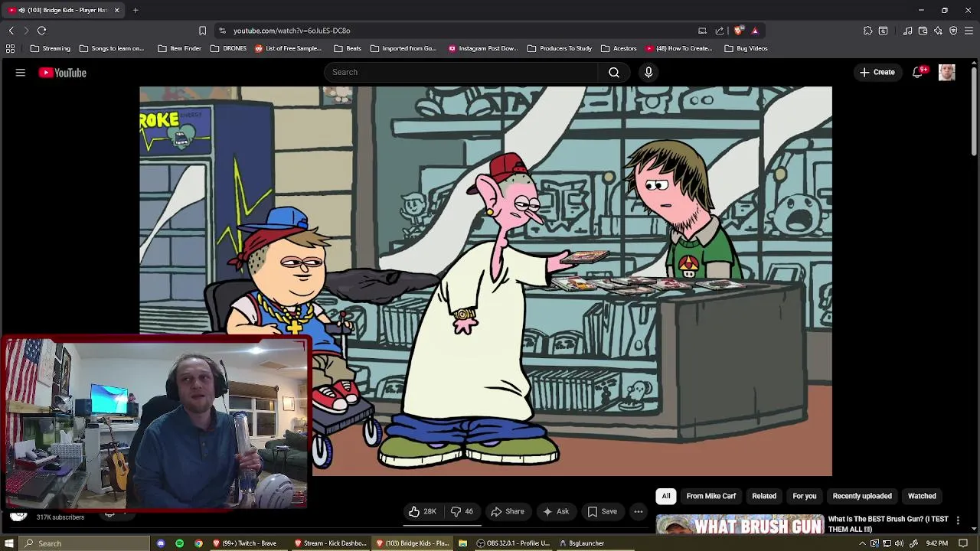The width and height of the screenshot is (980, 551).
Task: Click the Share button under video
Action: [508, 511]
